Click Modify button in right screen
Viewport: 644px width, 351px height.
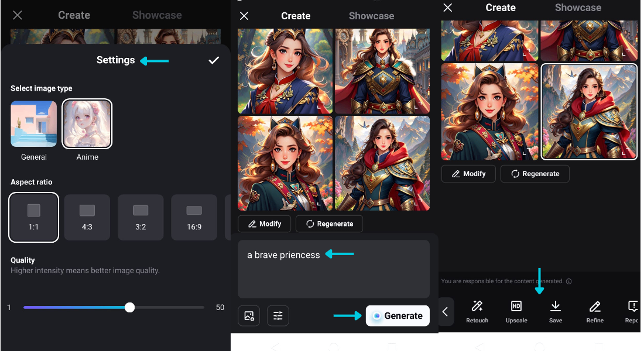point(468,174)
